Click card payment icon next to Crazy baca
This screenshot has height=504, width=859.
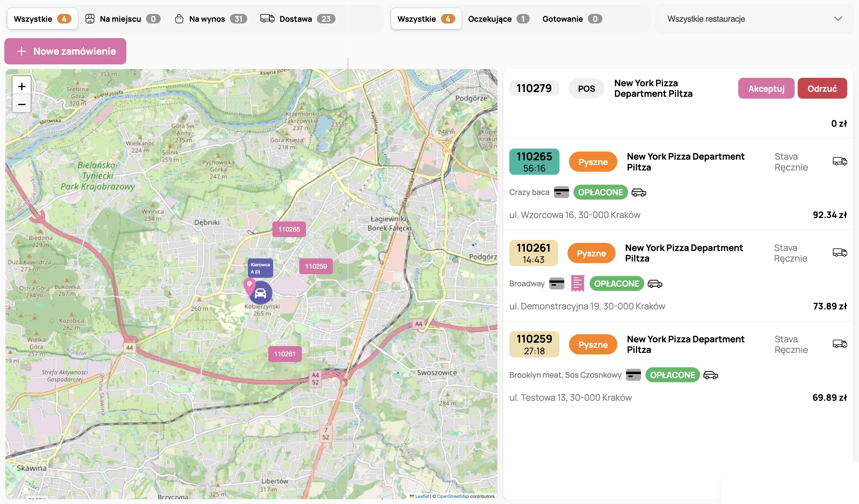tap(561, 192)
